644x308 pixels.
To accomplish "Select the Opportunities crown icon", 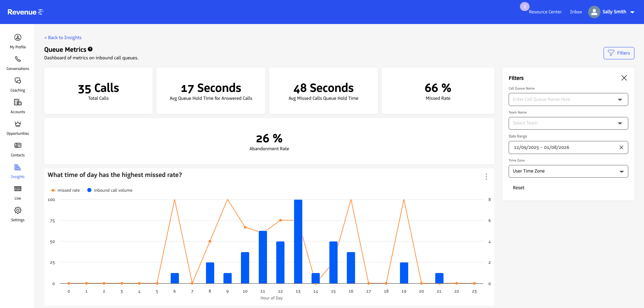I will (x=18, y=124).
